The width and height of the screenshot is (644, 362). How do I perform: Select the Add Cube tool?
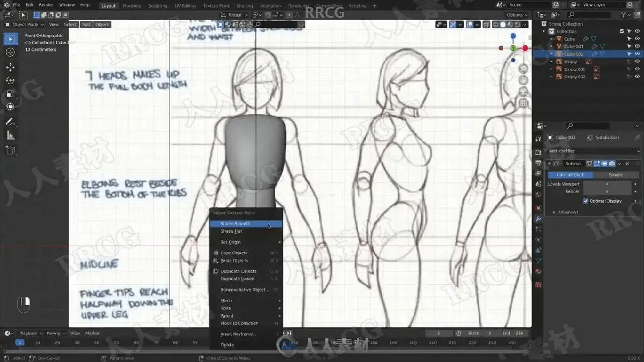pyautogui.click(x=10, y=151)
